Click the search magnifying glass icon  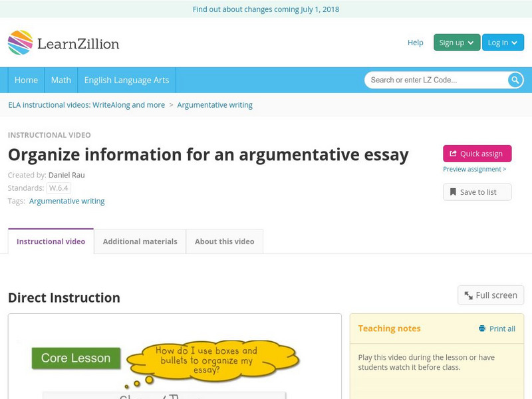514,80
